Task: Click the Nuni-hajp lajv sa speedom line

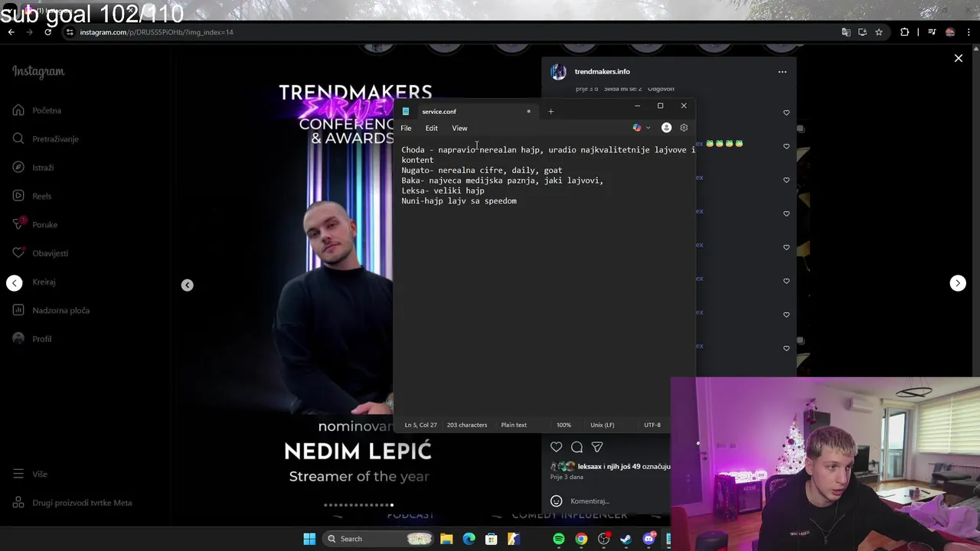Action: tap(459, 201)
